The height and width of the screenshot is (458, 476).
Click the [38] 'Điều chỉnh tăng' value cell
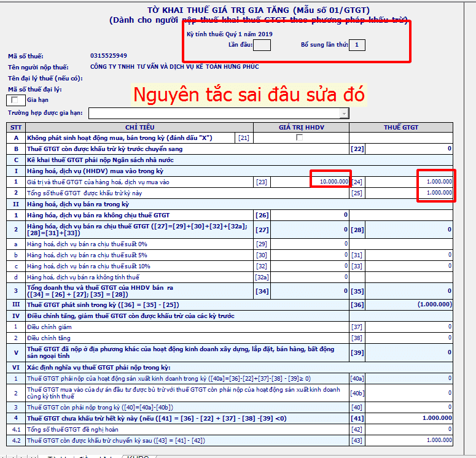[408, 338]
